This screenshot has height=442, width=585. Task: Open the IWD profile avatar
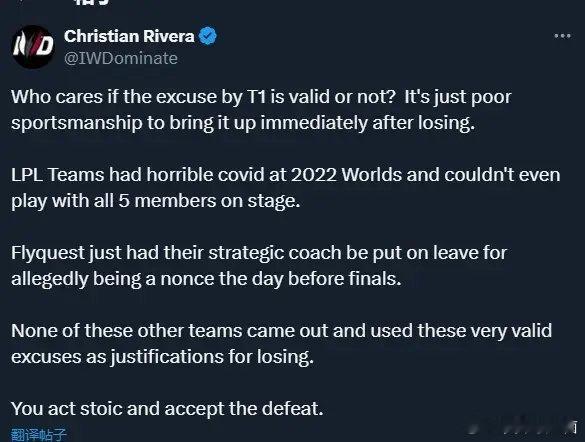[x=33, y=47]
